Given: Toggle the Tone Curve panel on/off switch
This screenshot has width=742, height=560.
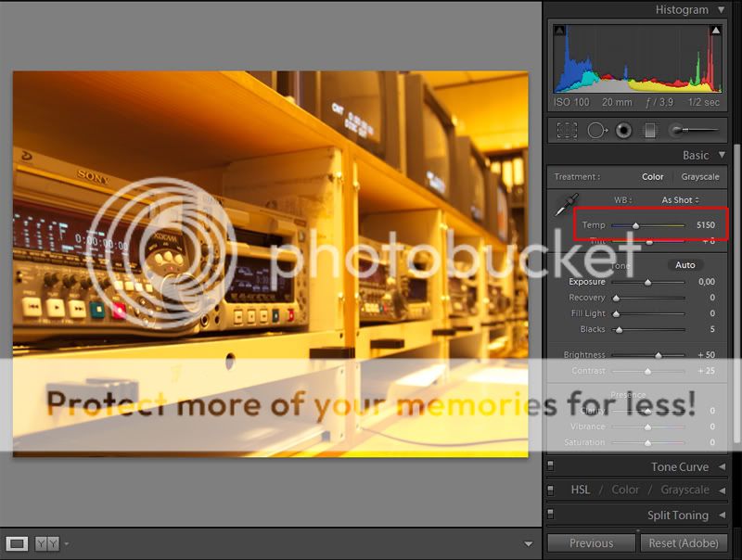Looking at the screenshot, I should [550, 465].
